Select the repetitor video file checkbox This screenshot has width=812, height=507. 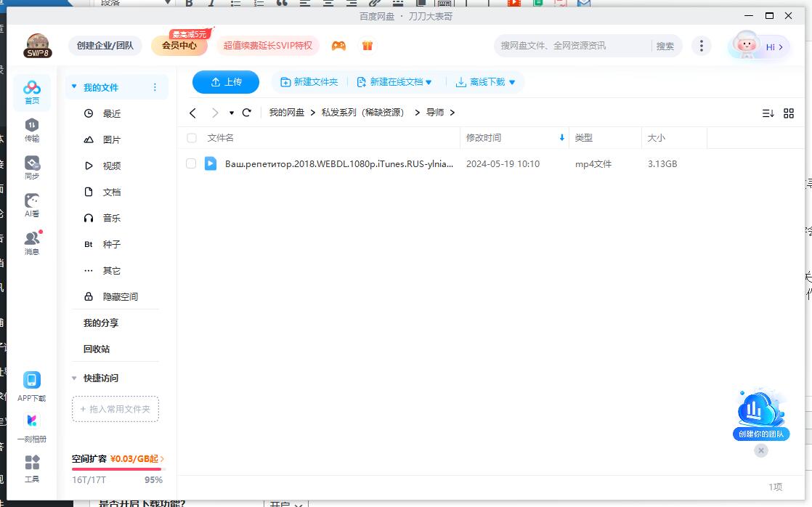[191, 163]
